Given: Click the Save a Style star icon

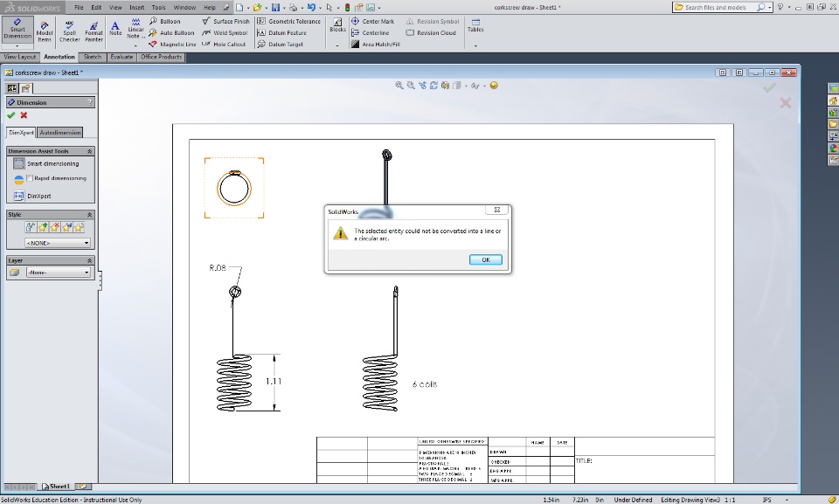Looking at the screenshot, I should [67, 227].
